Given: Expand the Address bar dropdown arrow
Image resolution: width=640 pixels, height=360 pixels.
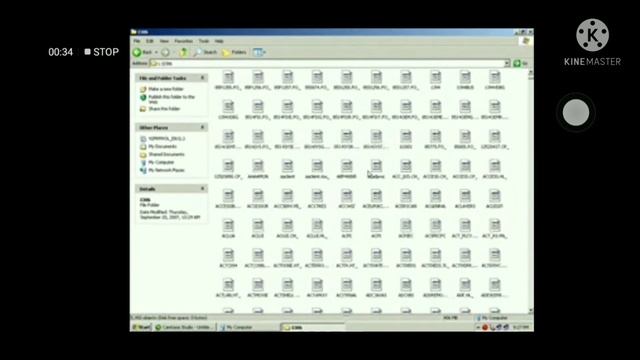Looking at the screenshot, I should pyautogui.click(x=507, y=63).
